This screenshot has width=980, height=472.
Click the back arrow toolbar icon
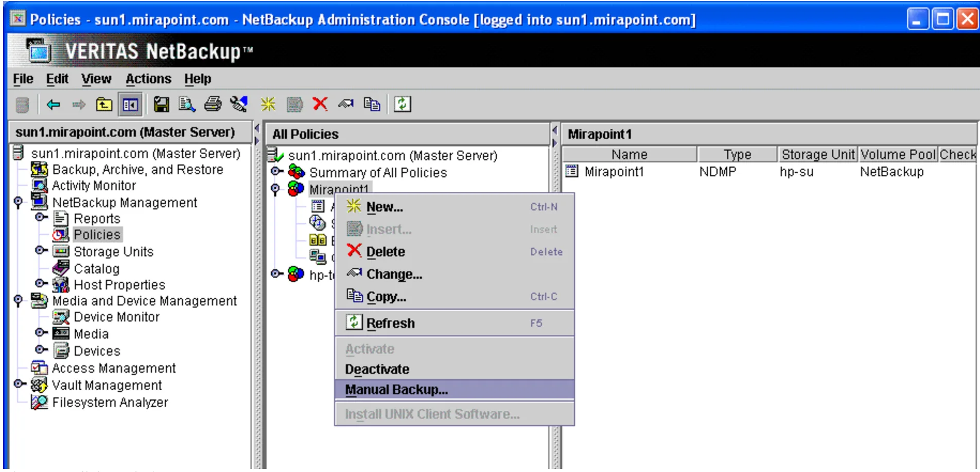coord(54,105)
